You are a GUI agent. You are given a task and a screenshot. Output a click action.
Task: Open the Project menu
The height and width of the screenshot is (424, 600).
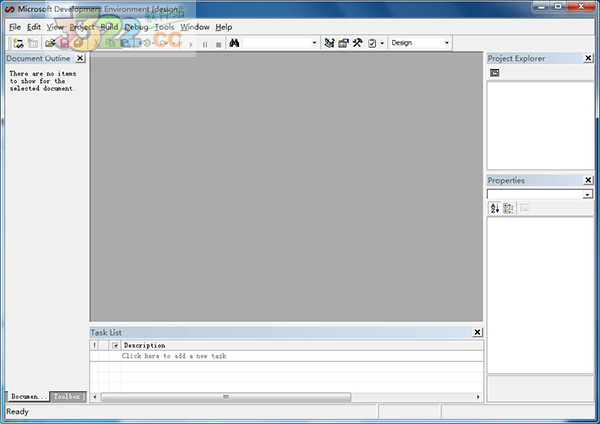[82, 27]
